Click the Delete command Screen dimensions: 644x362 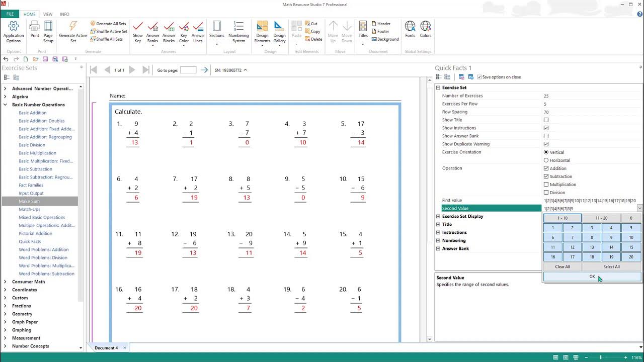click(313, 39)
